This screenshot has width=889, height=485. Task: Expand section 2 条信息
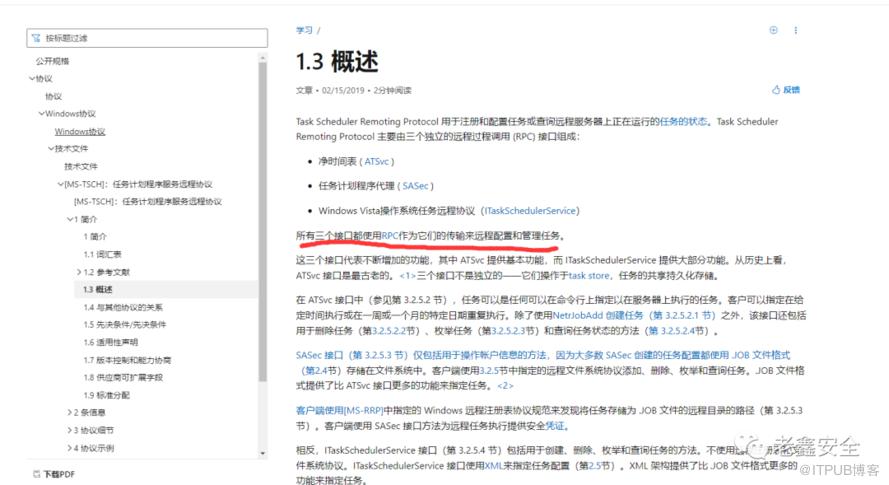tap(70, 412)
